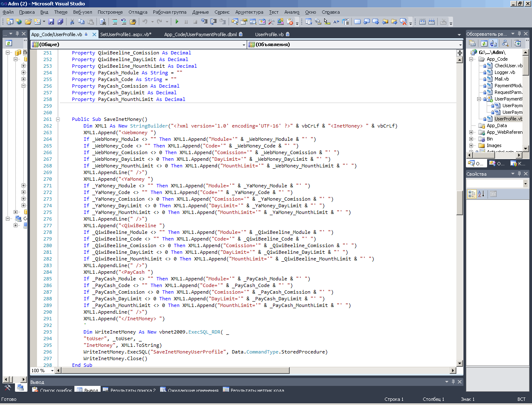Click the Start Debugging green play icon
The height and width of the screenshot is (405, 532).
(177, 22)
